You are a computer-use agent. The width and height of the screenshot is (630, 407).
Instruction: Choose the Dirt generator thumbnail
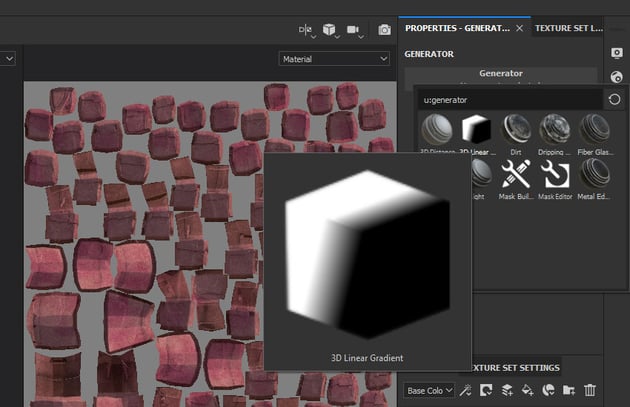tap(514, 130)
